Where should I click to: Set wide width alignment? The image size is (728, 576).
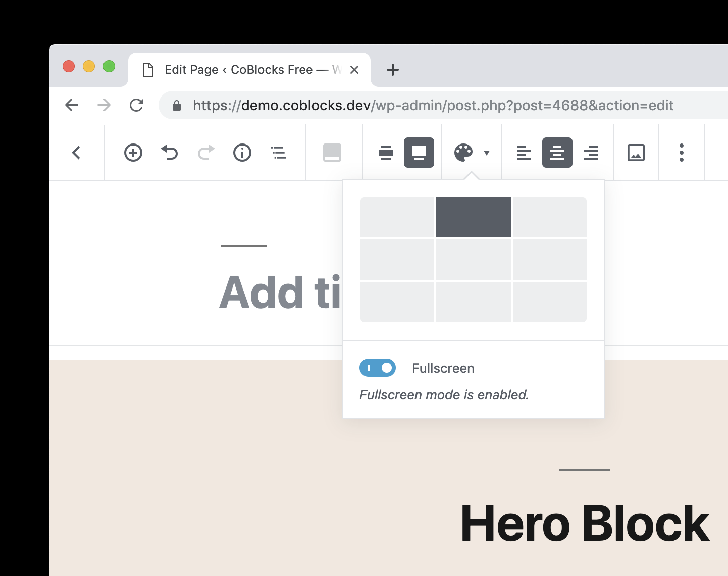coord(386,153)
